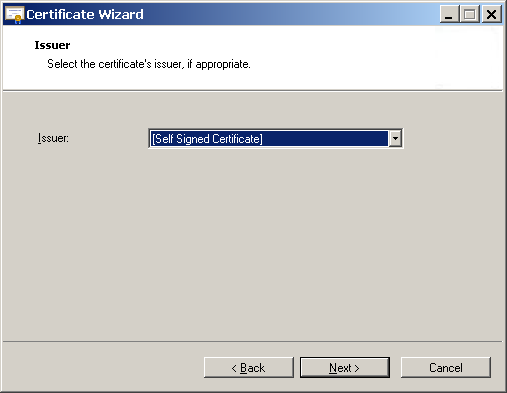The image size is (507, 393).
Task: Cancel the certificate wizard
Action: tap(446, 368)
